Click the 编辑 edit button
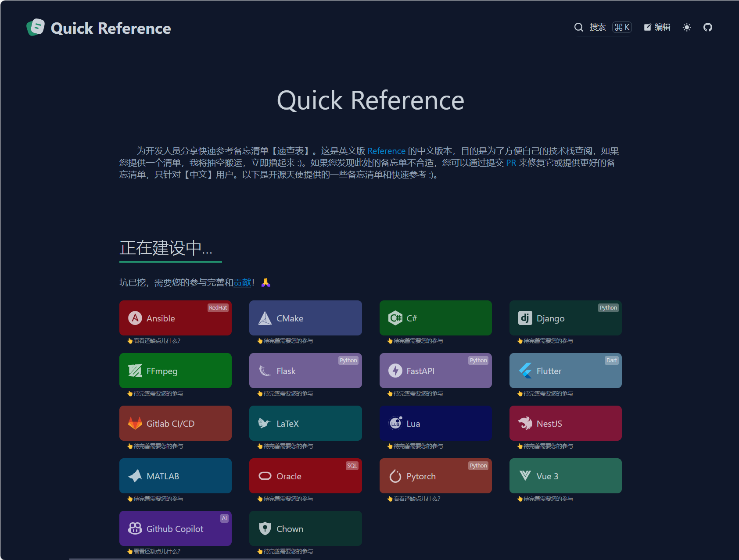This screenshot has height=560, width=739. pos(657,27)
